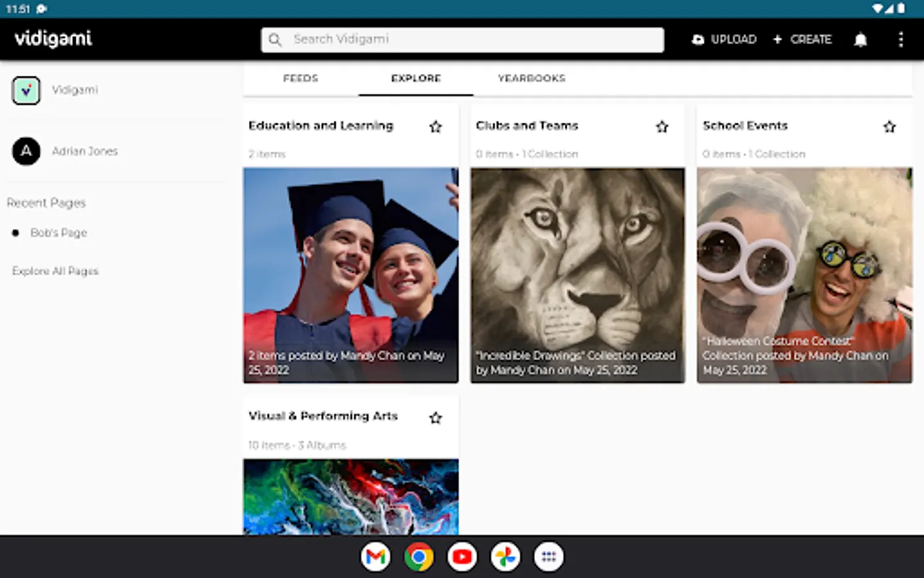Open Adrian Jones profile avatar
This screenshot has height=578, width=924.
coord(26,152)
